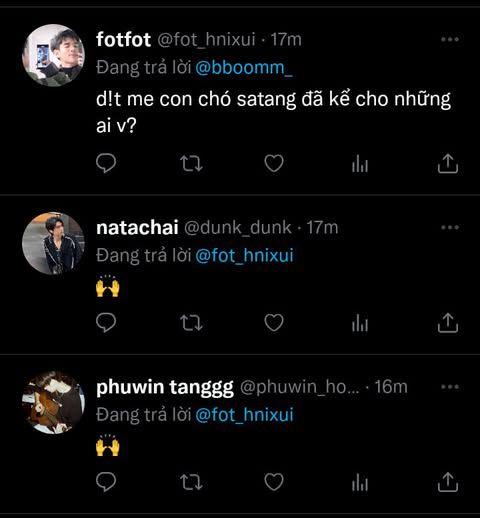The image size is (480, 518).
Task: Share fotfot's tweet
Action: click(x=448, y=163)
